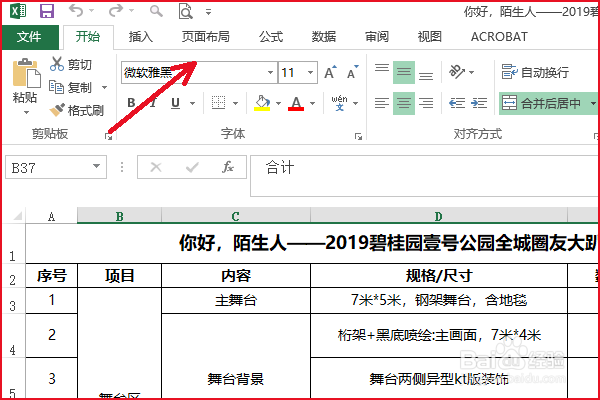Select column C header

click(236, 216)
